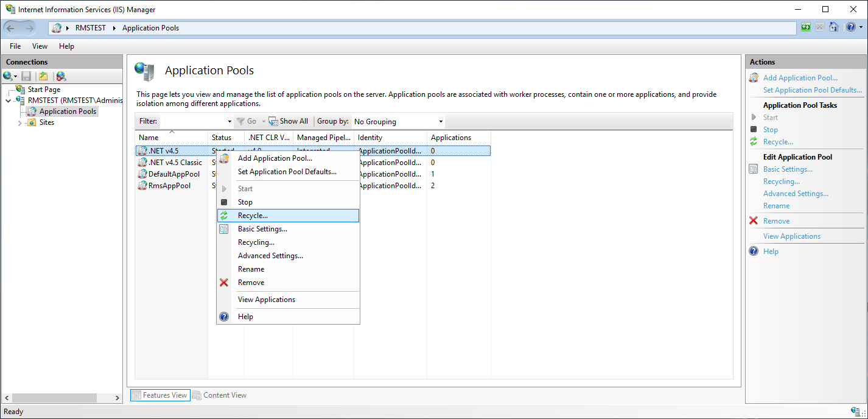Viewport: 868px width, 419px height.
Task: Click the Back navigation arrow
Action: click(x=10, y=28)
